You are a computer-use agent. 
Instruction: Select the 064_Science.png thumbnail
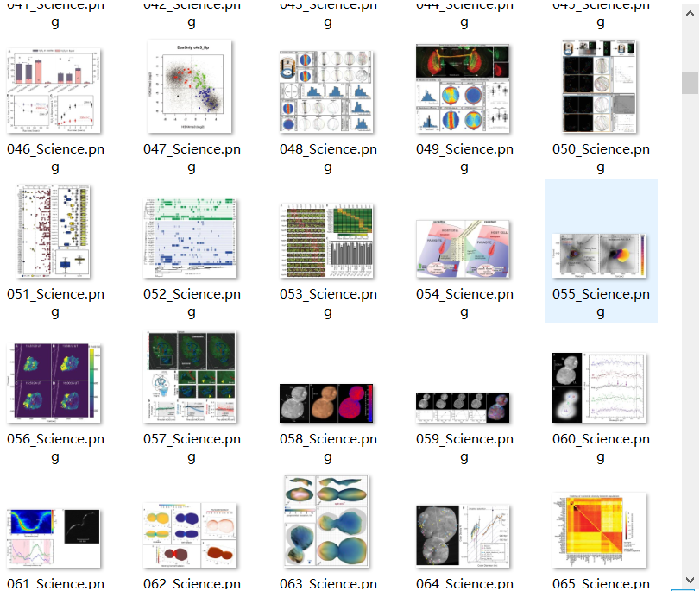tap(463, 536)
